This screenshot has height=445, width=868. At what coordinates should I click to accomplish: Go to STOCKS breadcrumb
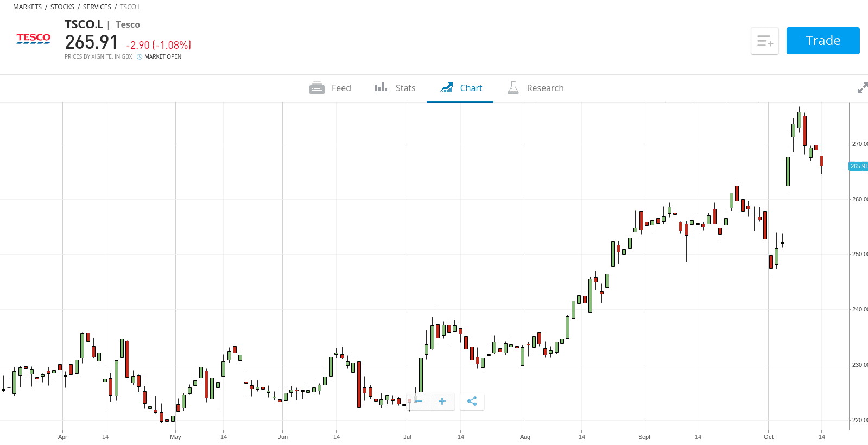click(62, 7)
